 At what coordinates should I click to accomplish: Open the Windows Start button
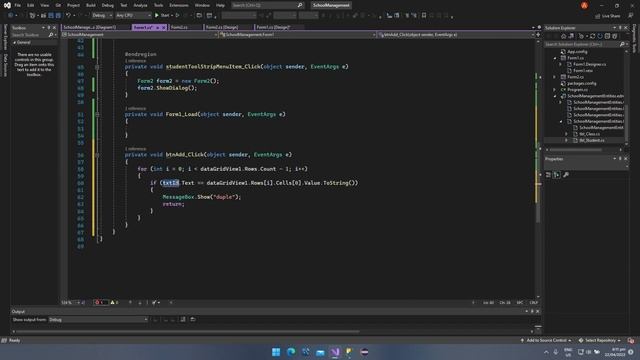(276, 352)
